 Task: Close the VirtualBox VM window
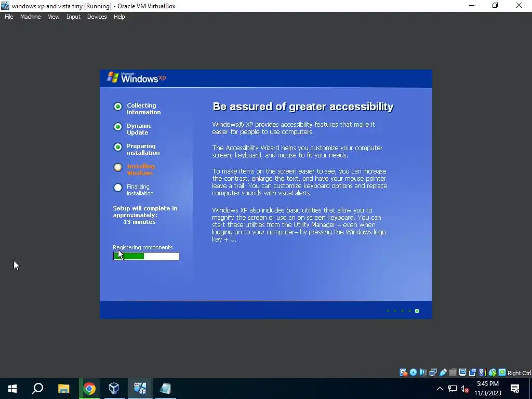pyautogui.click(x=519, y=5)
